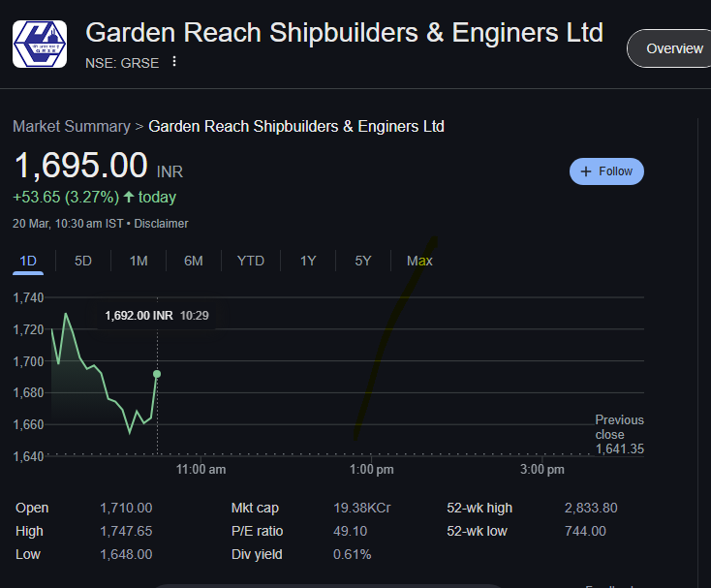Open the Market Summary breadcrumb link
This screenshot has width=711, height=588.
click(x=72, y=127)
